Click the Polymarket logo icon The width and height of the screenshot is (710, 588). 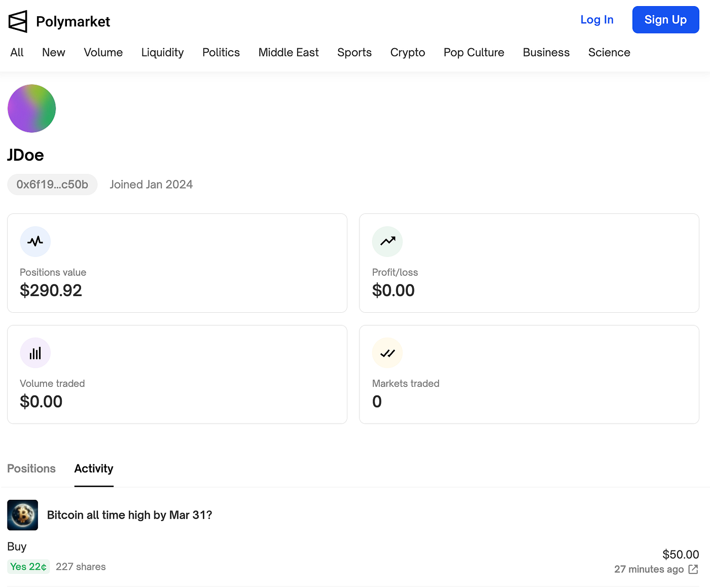point(18,21)
